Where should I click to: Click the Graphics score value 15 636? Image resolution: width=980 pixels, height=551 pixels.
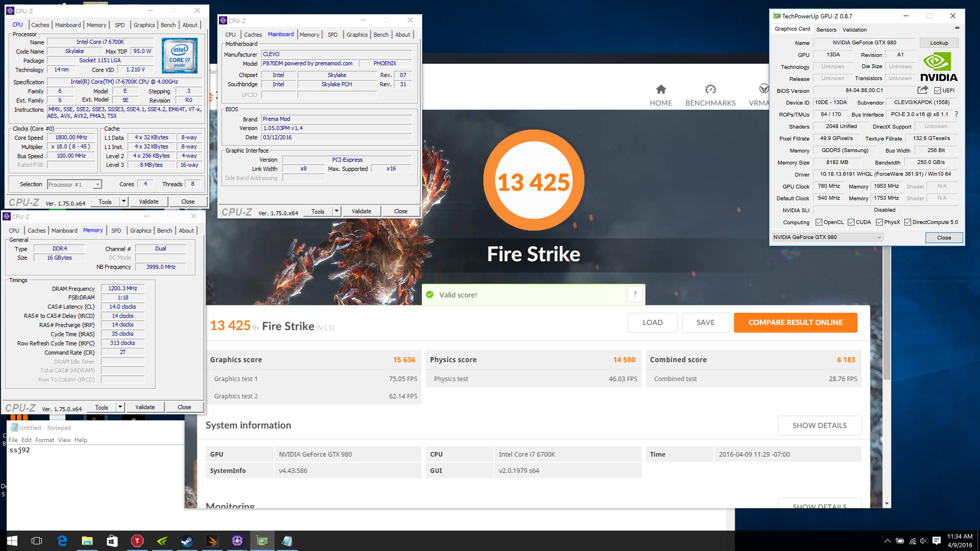(x=404, y=360)
